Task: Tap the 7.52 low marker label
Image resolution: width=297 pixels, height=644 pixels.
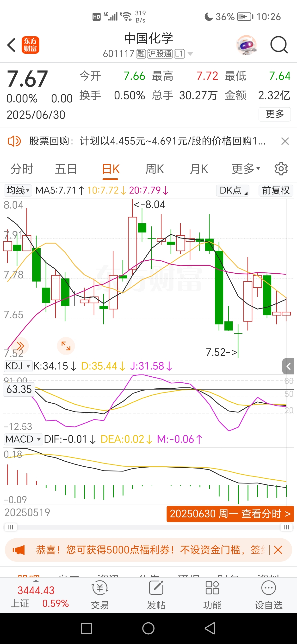Action: (222, 352)
